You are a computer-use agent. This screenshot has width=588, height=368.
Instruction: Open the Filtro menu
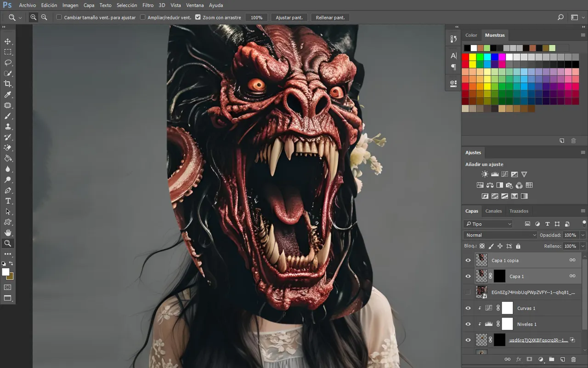click(148, 5)
